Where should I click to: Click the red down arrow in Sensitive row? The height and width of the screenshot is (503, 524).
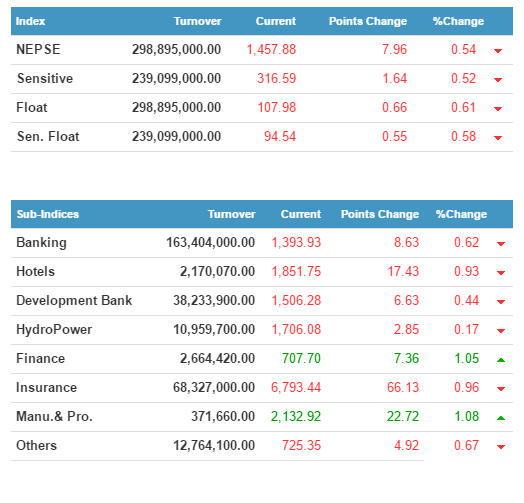(x=498, y=80)
